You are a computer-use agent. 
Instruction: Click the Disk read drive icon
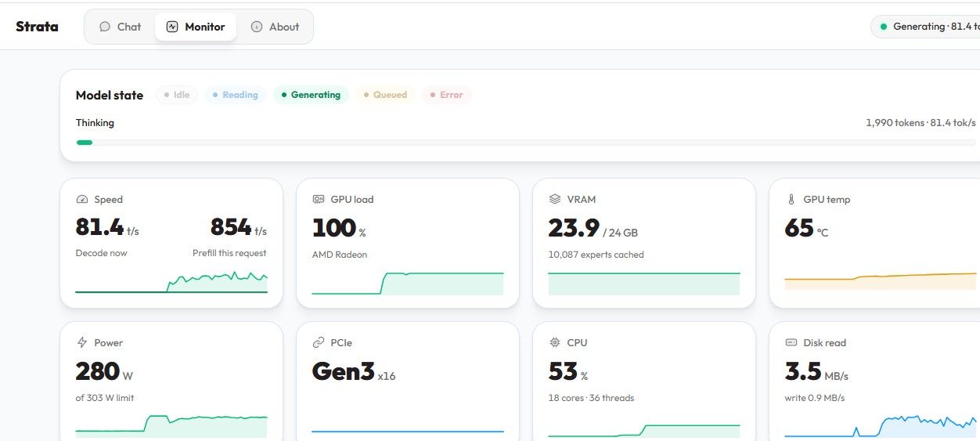coord(791,343)
